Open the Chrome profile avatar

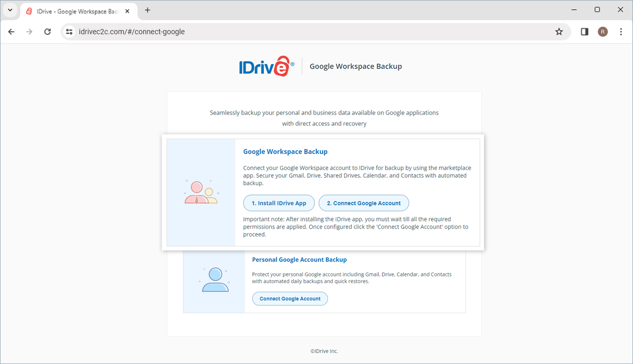602,32
